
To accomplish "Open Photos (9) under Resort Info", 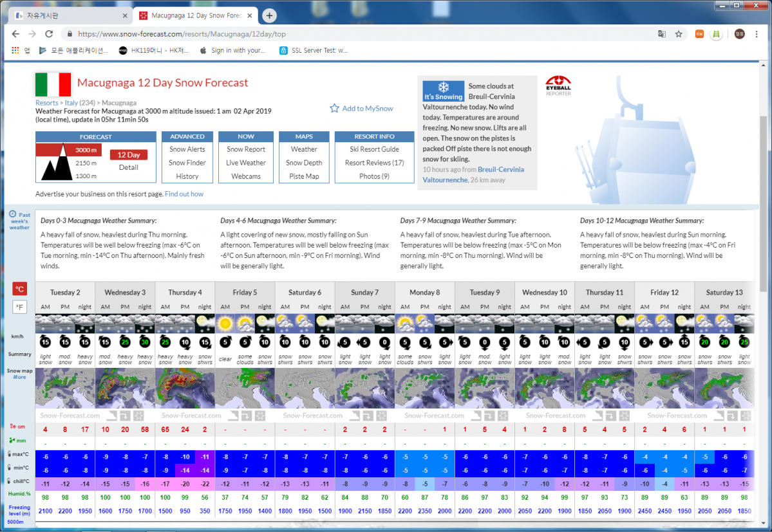I will coord(374,176).
